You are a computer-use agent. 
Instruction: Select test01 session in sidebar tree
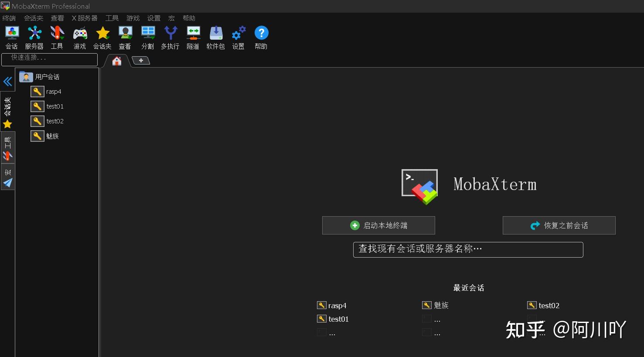(48, 106)
